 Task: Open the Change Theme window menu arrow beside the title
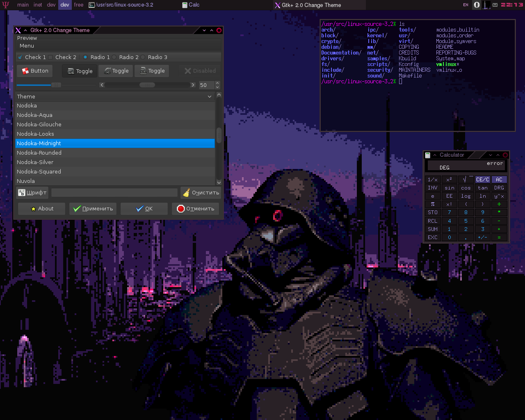point(25,30)
